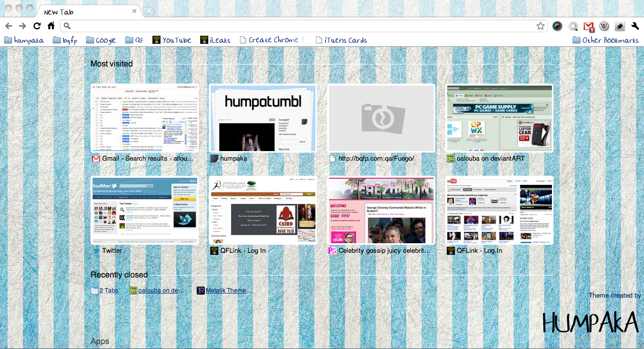The width and height of the screenshot is (644, 349).
Task: Click the folder icon beside 2 Tabs
Action: 95,291
